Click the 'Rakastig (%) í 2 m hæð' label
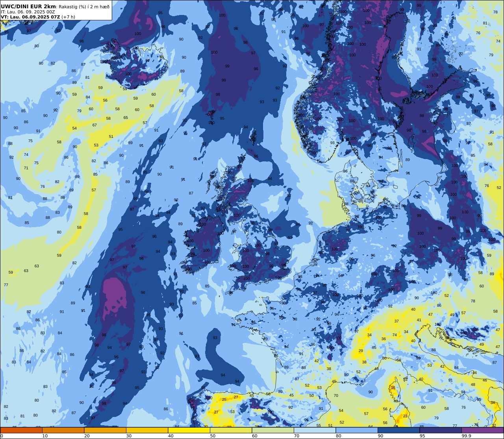Viewport: 504px width, 439px height. pyautogui.click(x=84, y=7)
